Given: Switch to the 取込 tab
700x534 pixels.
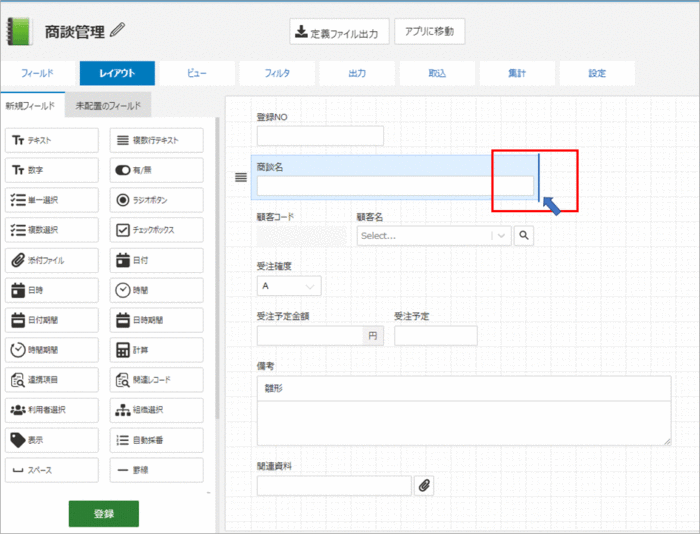Looking at the screenshot, I should click(x=437, y=73).
